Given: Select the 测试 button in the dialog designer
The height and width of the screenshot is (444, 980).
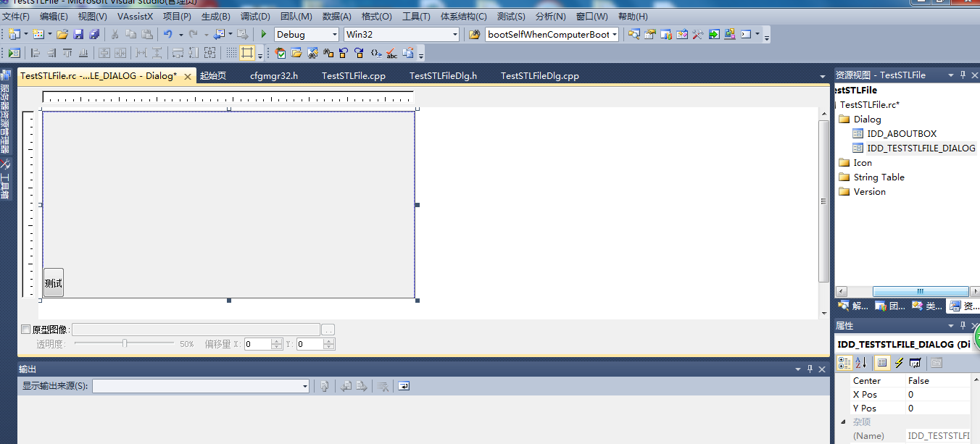Looking at the screenshot, I should pyautogui.click(x=54, y=282).
